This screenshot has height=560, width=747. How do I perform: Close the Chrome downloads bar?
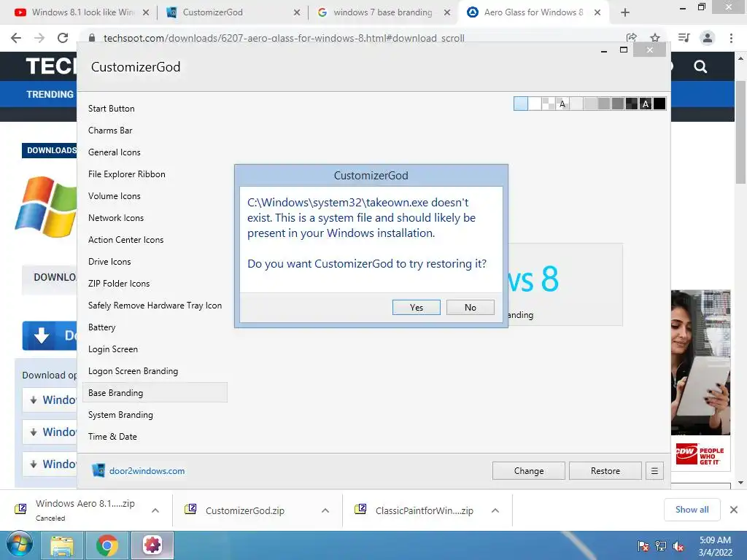[x=734, y=510]
